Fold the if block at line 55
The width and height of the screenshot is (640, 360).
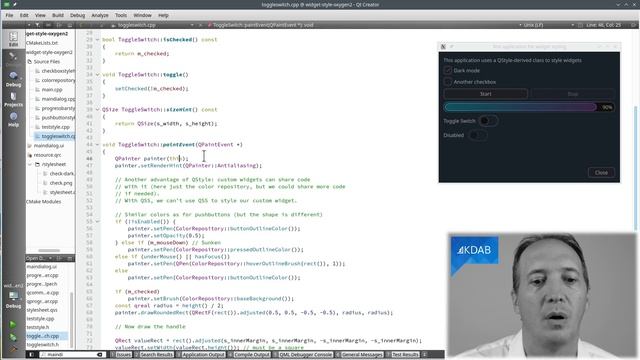pos(98,221)
